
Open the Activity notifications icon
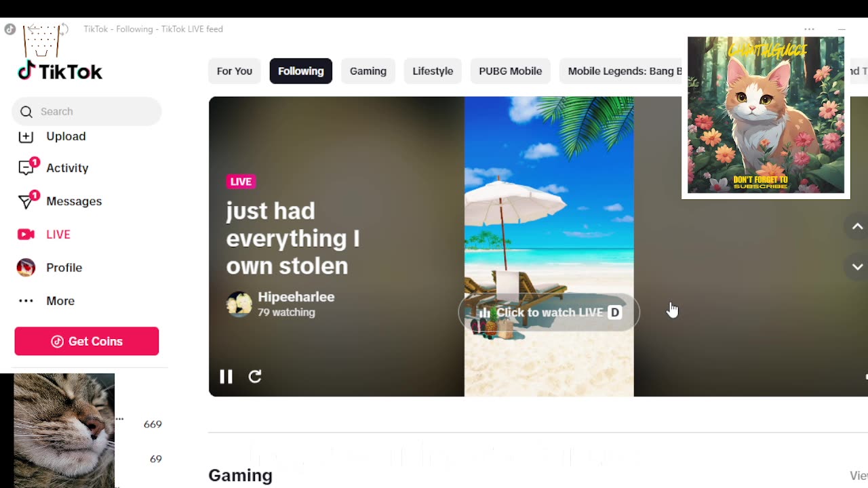pos(26,167)
